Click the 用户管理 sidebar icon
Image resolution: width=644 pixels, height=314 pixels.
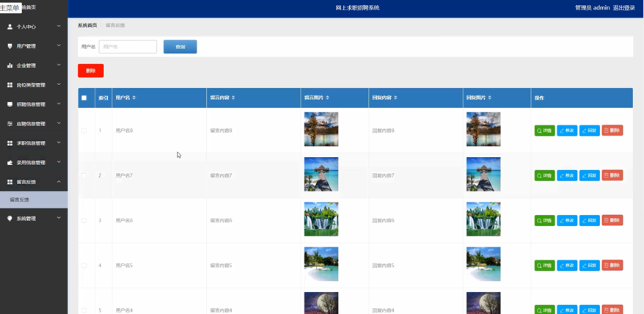click(10, 46)
